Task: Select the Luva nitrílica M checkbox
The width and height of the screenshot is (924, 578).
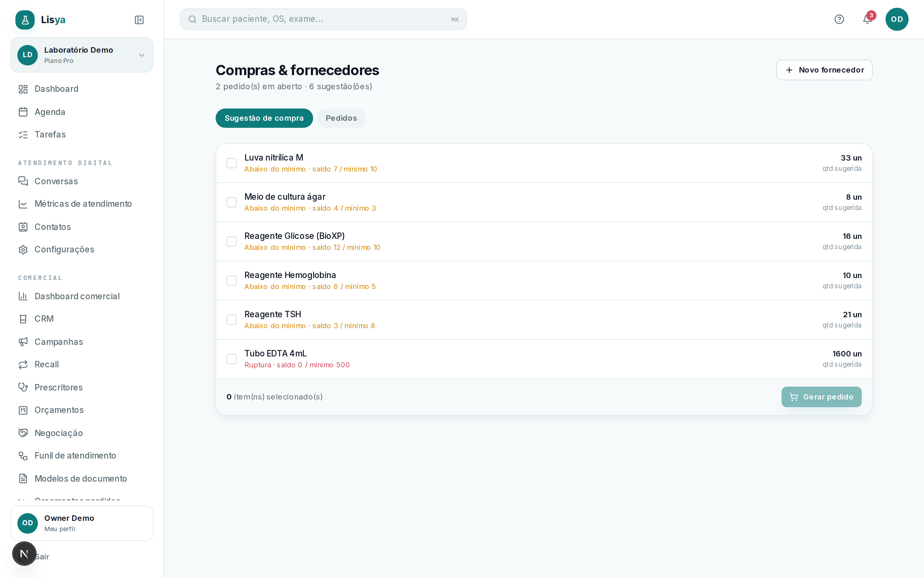Action: (x=231, y=163)
